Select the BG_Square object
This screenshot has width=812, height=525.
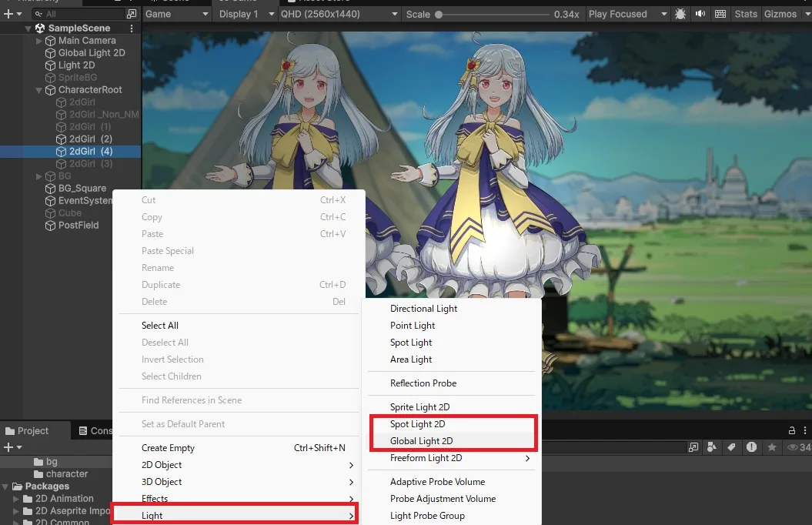pyautogui.click(x=82, y=189)
